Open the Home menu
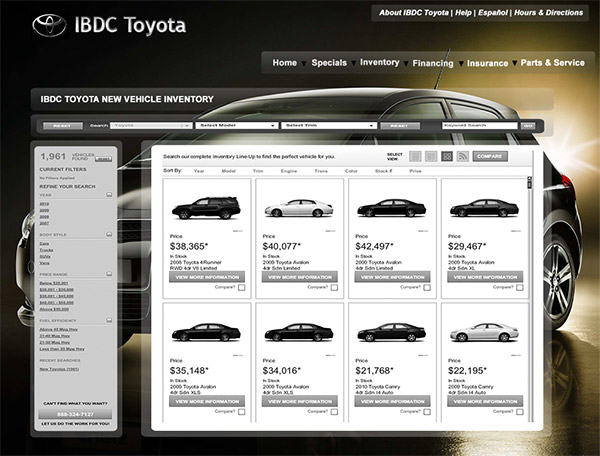Viewport: 600px width, 456px height. pos(284,63)
